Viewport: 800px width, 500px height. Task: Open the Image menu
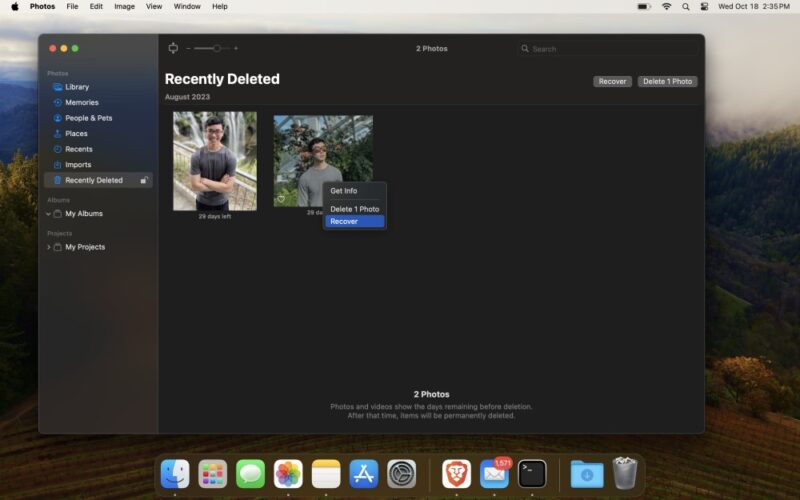click(124, 7)
